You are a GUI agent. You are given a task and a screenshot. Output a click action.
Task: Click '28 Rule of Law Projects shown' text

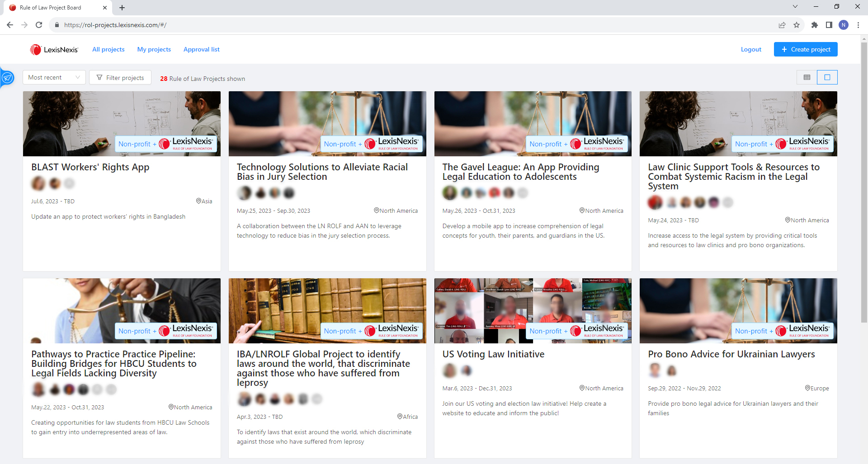[203, 79]
